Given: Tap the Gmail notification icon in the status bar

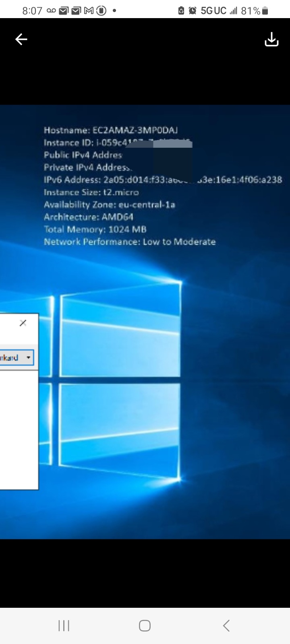Looking at the screenshot, I should 89,11.
